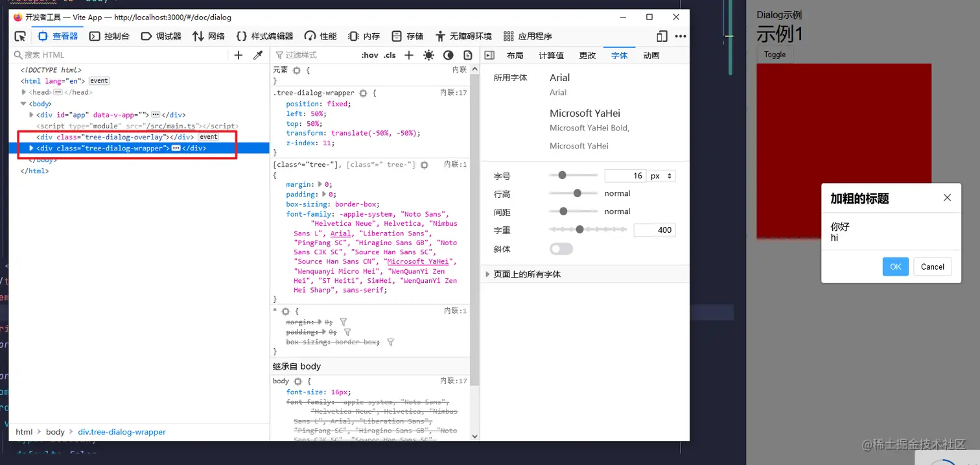Toggle the .cls classes panel

tap(390, 55)
